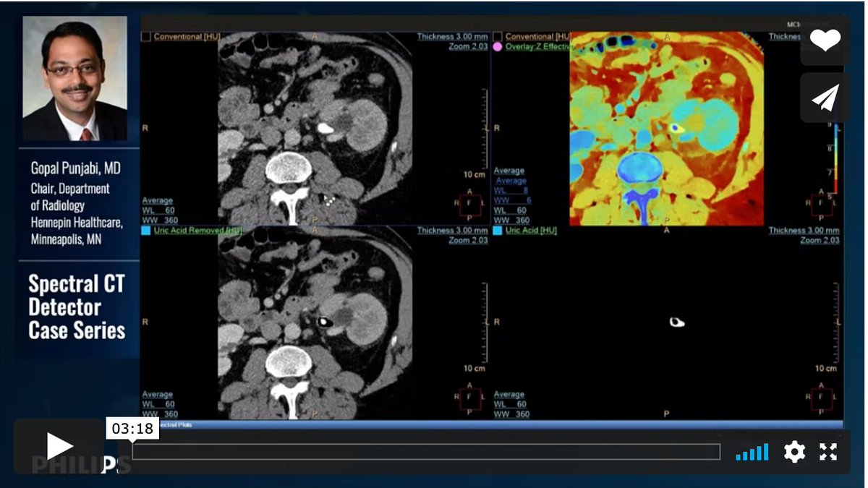Click WW 360 in the Z Effective pane
This screenshot has width=868, height=488.
(511, 221)
